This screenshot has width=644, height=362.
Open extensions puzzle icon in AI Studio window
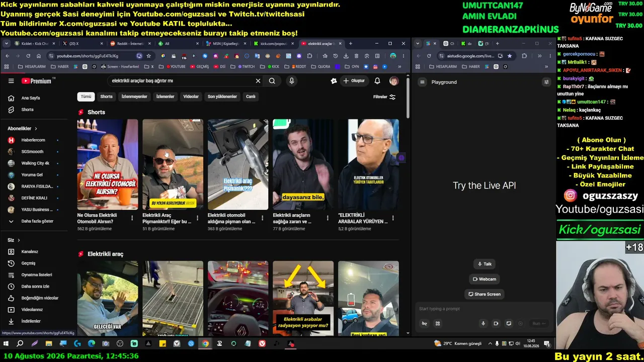(x=524, y=56)
